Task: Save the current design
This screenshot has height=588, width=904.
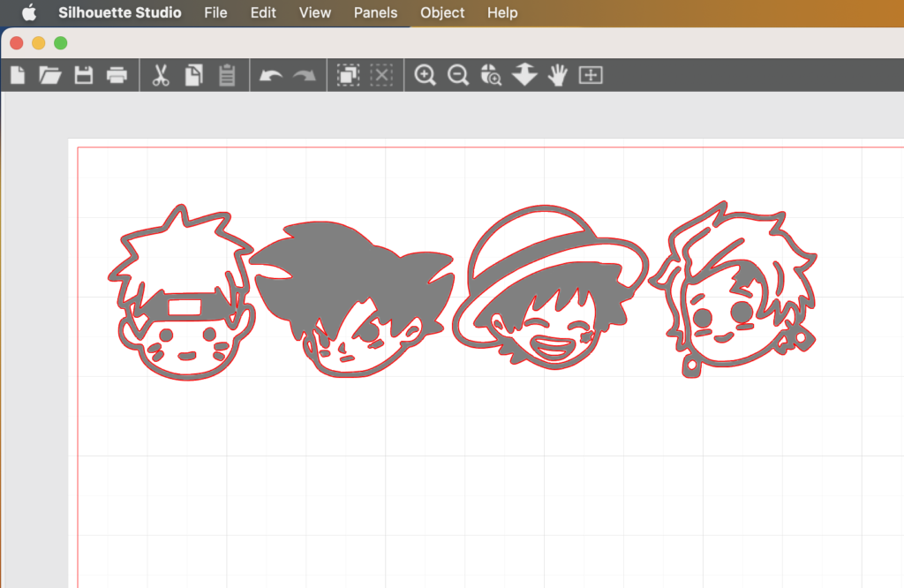Action: pos(83,75)
